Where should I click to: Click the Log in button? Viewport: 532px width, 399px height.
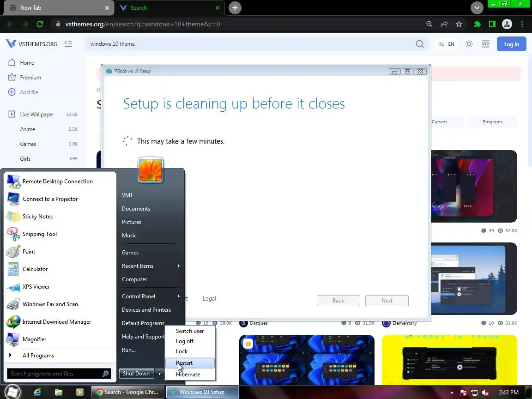(511, 44)
